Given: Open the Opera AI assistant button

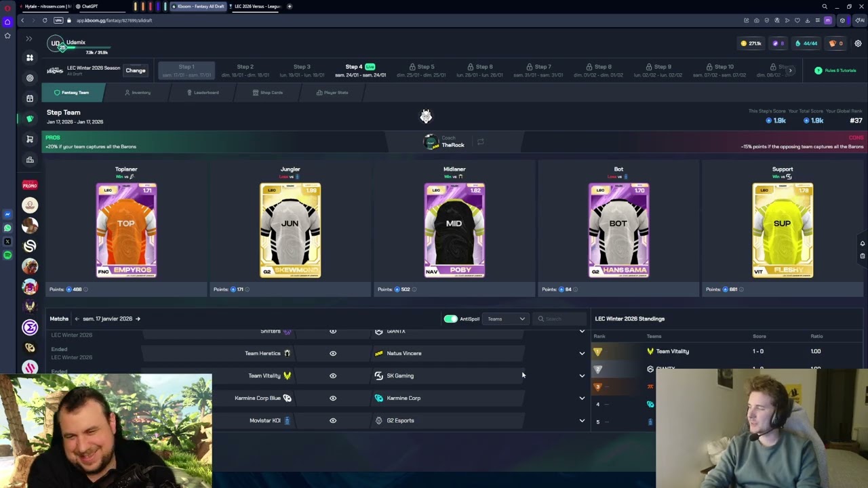Looking at the screenshot, I should pyautogui.click(x=860, y=20).
